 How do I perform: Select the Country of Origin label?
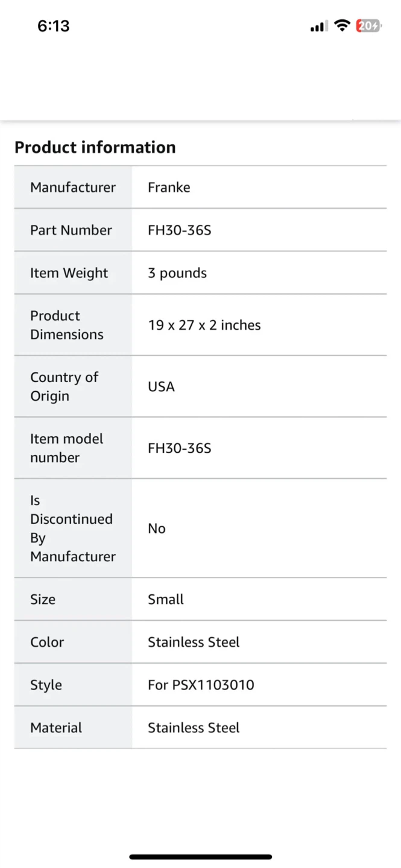(x=64, y=386)
